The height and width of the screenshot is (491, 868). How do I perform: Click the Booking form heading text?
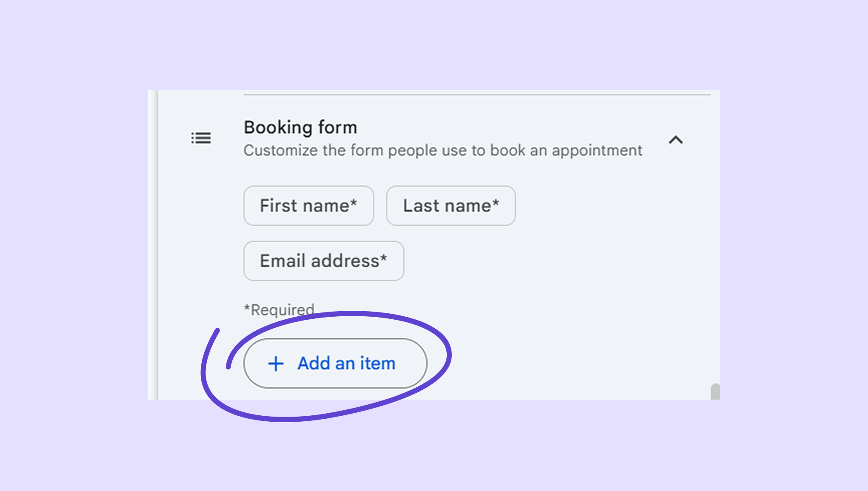point(300,127)
